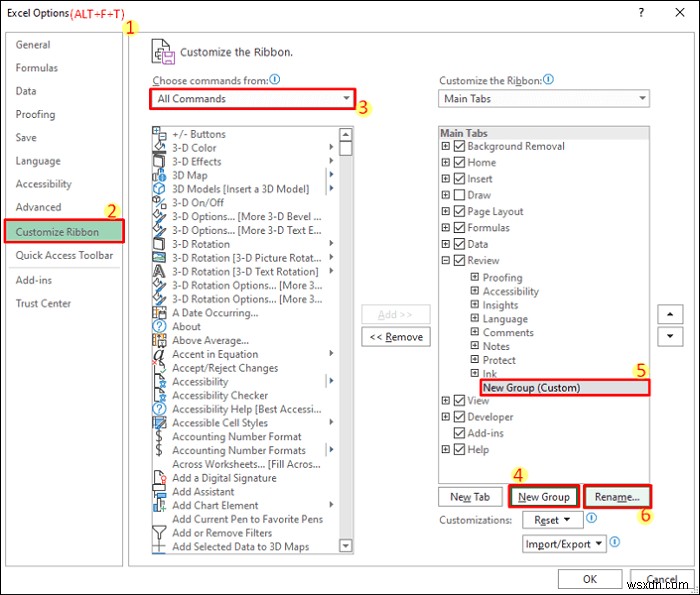Expand the Proofing group node

click(x=475, y=277)
